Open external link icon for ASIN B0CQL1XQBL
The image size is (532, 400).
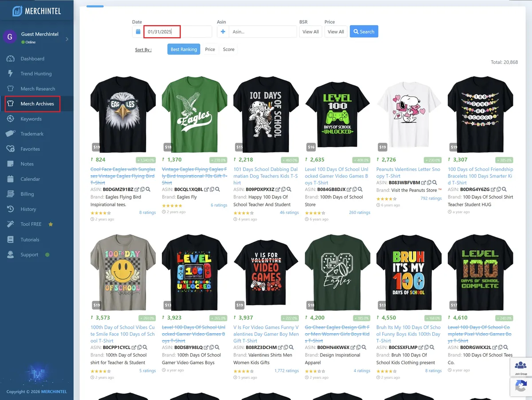tap(207, 190)
